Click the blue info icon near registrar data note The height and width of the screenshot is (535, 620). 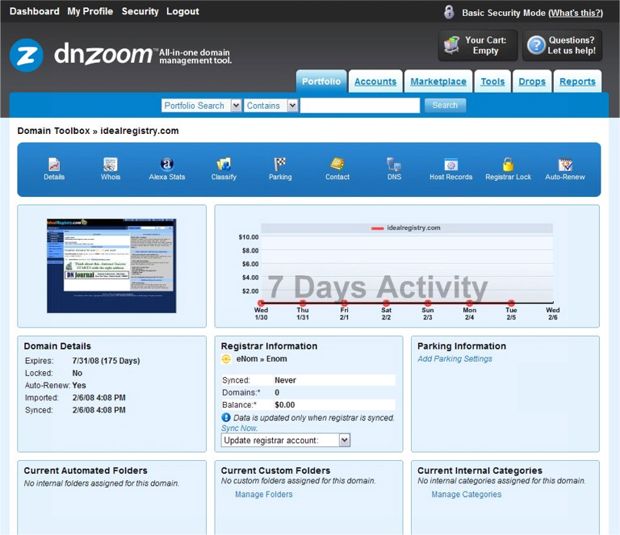pyautogui.click(x=226, y=417)
